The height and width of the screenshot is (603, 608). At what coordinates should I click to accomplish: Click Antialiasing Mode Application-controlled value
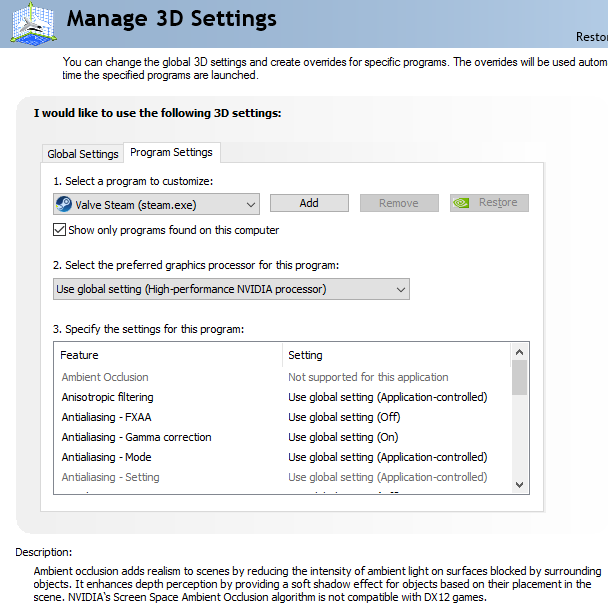(x=388, y=457)
